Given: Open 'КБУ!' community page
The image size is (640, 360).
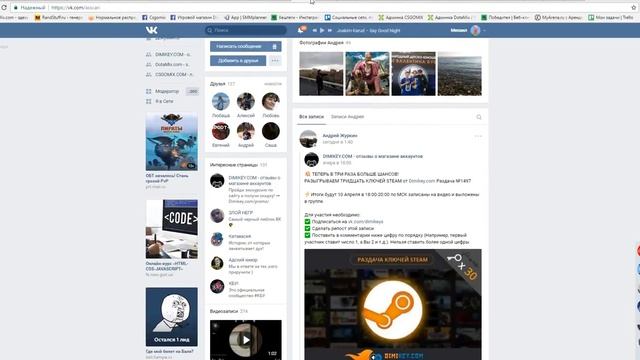Looking at the screenshot, I should (233, 283).
